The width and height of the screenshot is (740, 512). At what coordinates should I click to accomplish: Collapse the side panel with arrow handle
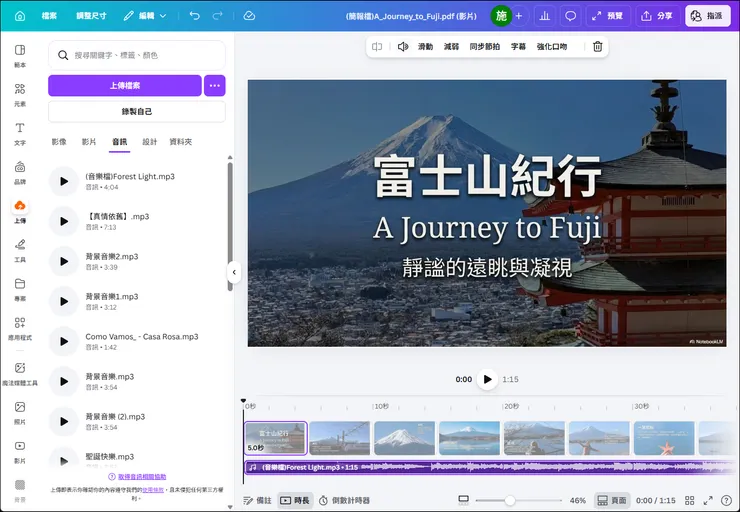[x=234, y=272]
